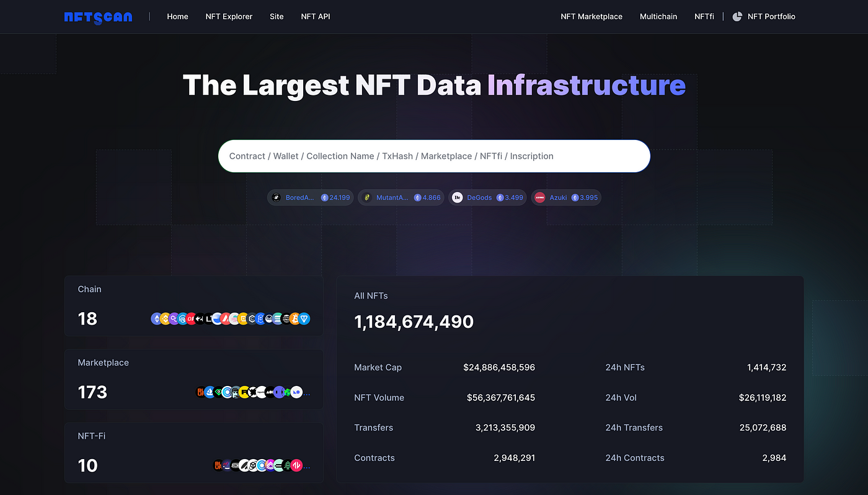This screenshot has height=495, width=868.
Task: Click the BNB chain icon
Action: pos(165,318)
